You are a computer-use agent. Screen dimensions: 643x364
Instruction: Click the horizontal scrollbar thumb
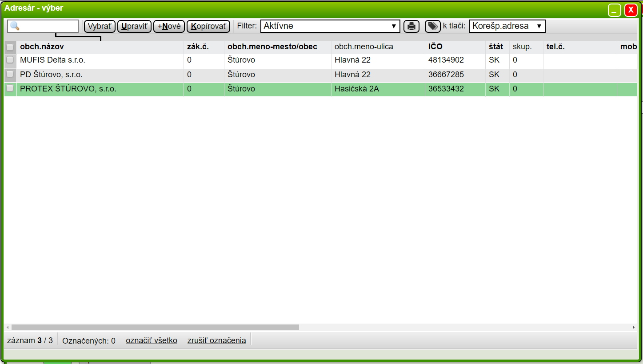tap(155, 328)
